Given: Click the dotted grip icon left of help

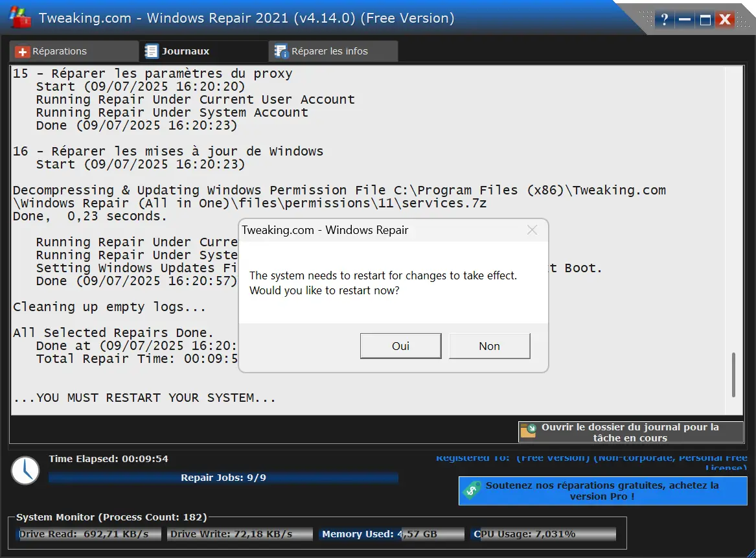Looking at the screenshot, I should (647, 18).
